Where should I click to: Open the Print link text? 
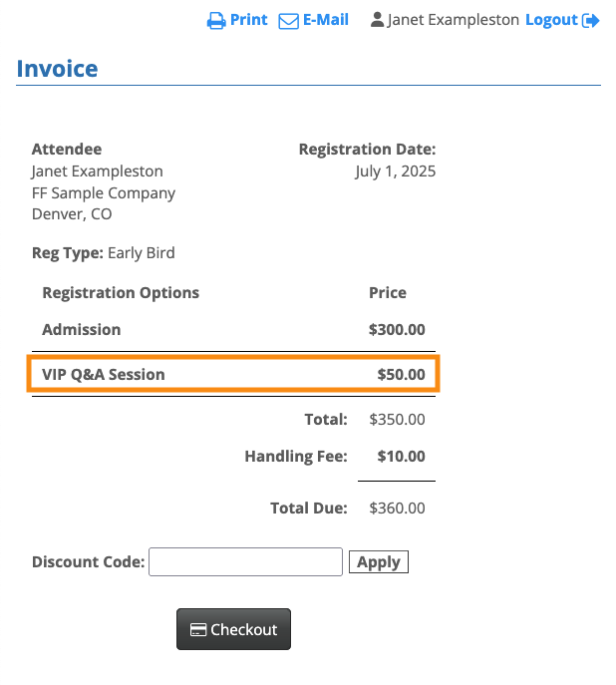point(248,20)
